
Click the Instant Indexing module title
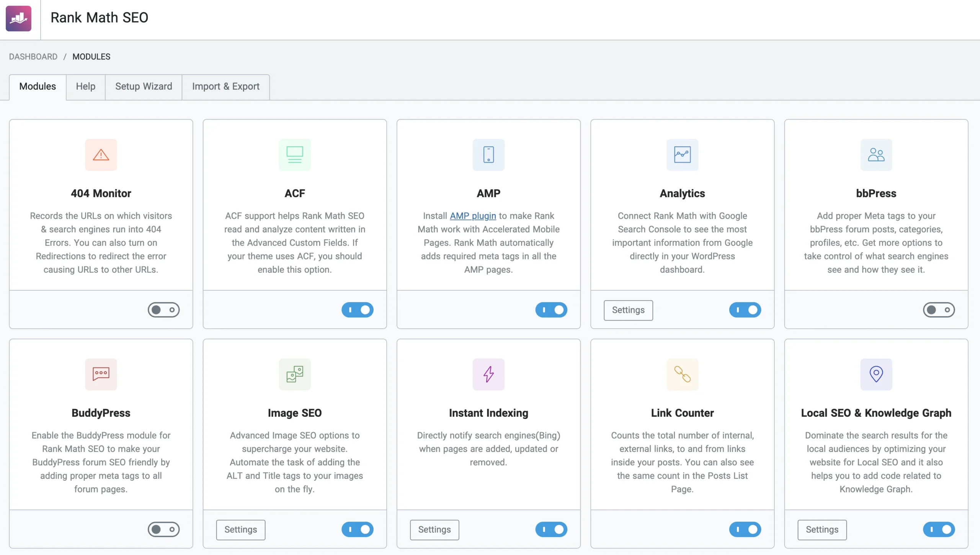click(488, 413)
